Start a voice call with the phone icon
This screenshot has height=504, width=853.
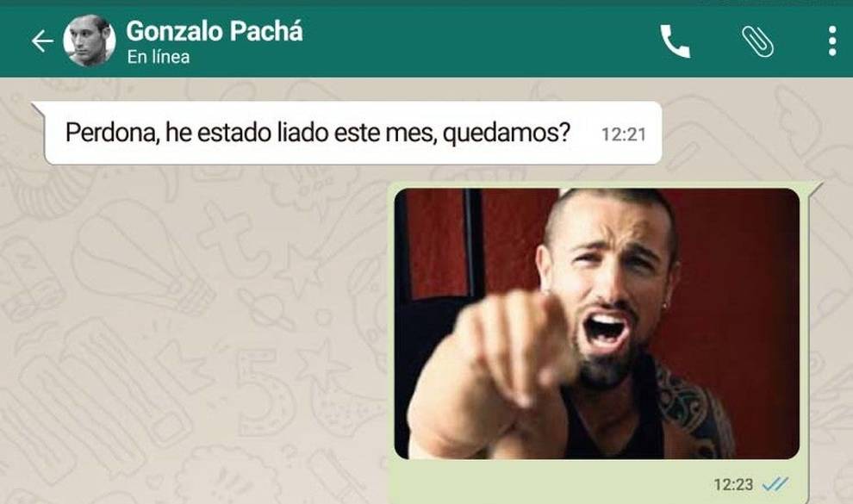tap(676, 41)
